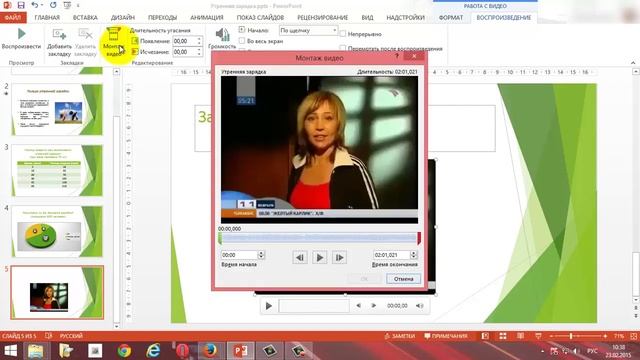The height and width of the screenshot is (360, 640).
Task: Open Firefox from the taskbar
Action: tap(211, 351)
